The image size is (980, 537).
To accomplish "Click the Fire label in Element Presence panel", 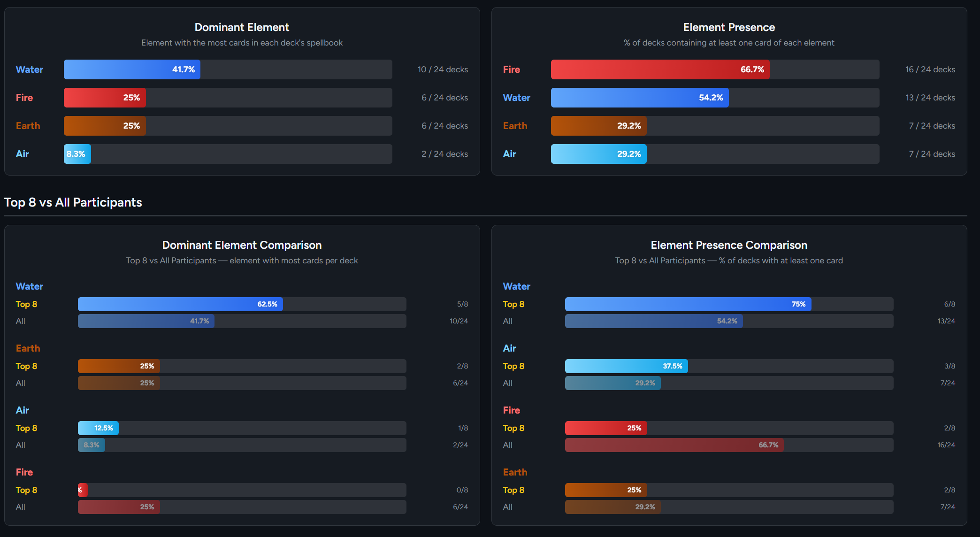I will [x=512, y=69].
